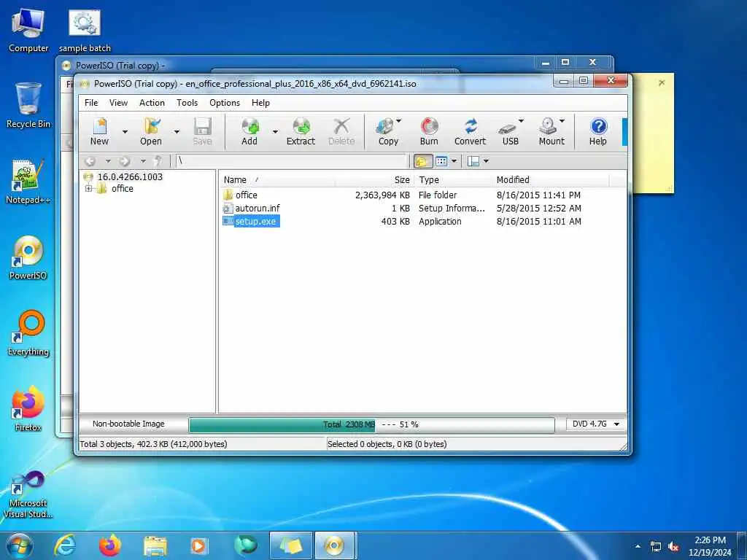The image size is (747, 560).
Task: Click the Extract toolbar icon
Action: [301, 131]
